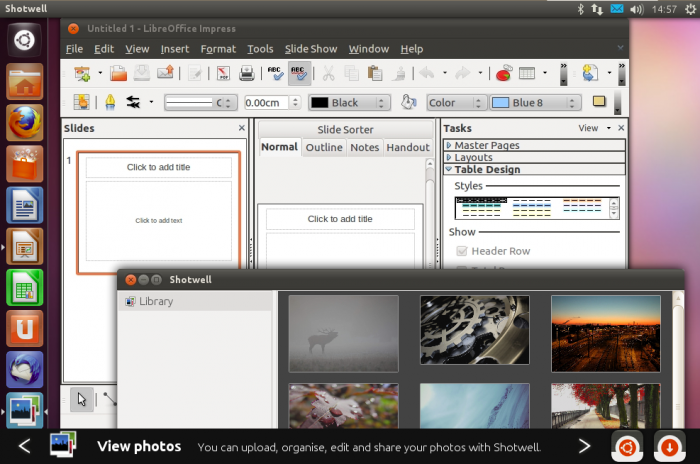Click the Table icon in toolbar

tap(527, 73)
